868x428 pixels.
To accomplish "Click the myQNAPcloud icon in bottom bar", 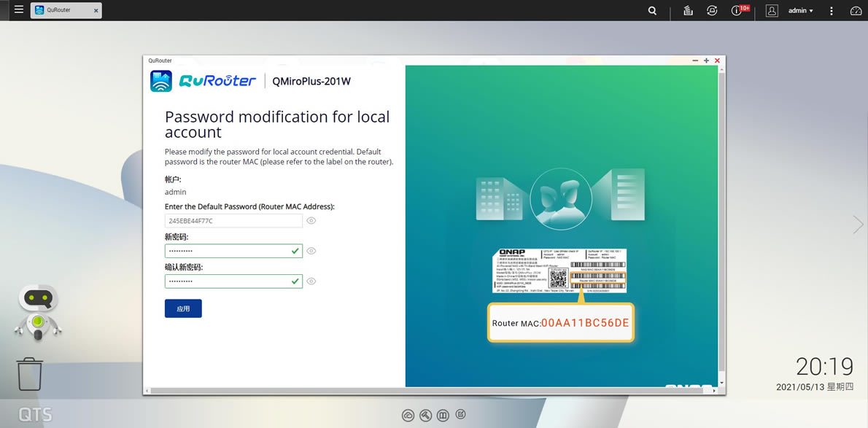I will pos(408,415).
